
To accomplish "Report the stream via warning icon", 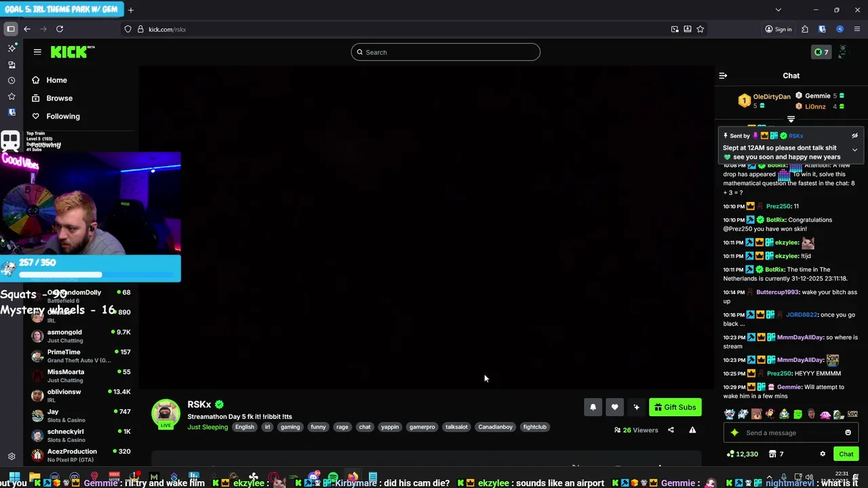I will coord(692,430).
